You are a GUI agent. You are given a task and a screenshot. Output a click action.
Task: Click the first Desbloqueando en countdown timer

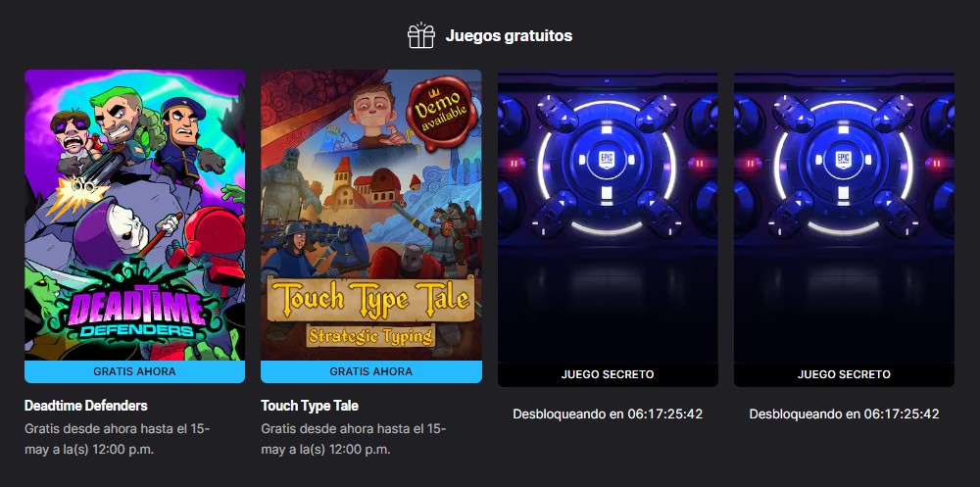tap(608, 414)
